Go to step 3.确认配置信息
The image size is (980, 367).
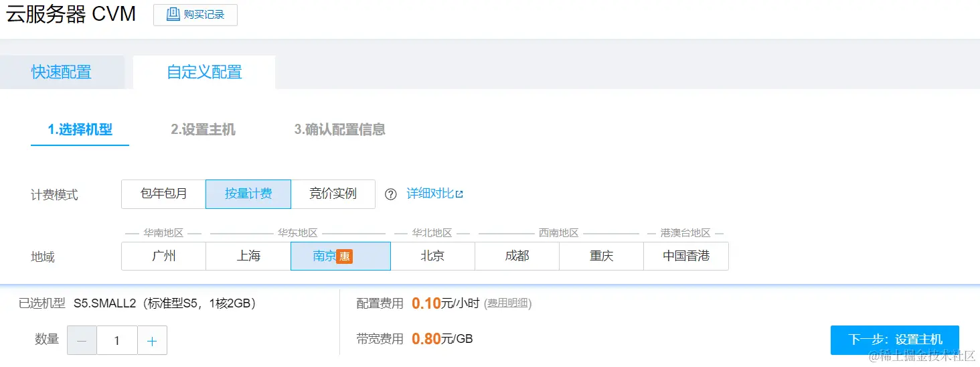[339, 130]
